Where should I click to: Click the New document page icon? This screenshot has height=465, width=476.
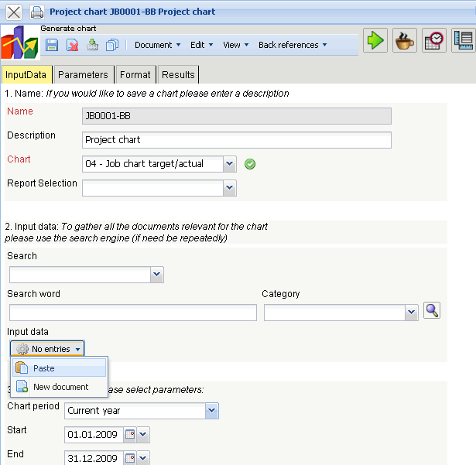click(22, 386)
